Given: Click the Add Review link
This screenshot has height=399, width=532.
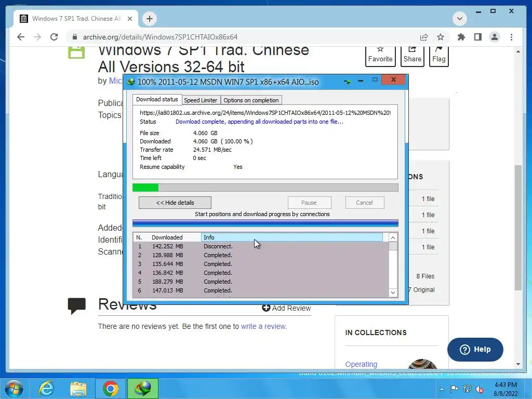Looking at the screenshot, I should point(286,308).
